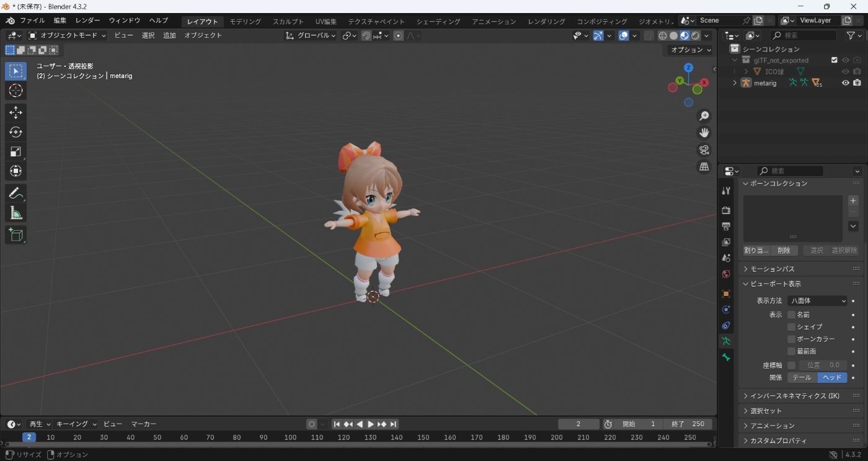Open the 八面体 display type dropdown
The height and width of the screenshot is (461, 868).
coord(818,301)
